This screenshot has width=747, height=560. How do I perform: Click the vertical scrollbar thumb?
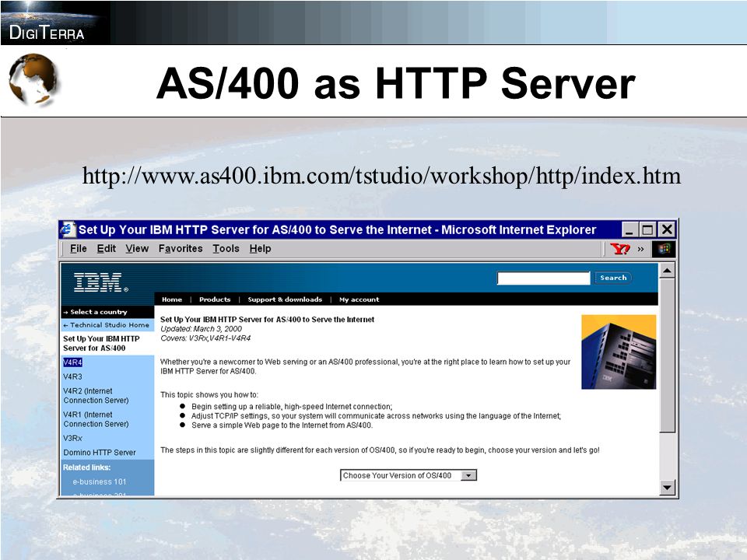point(667,355)
